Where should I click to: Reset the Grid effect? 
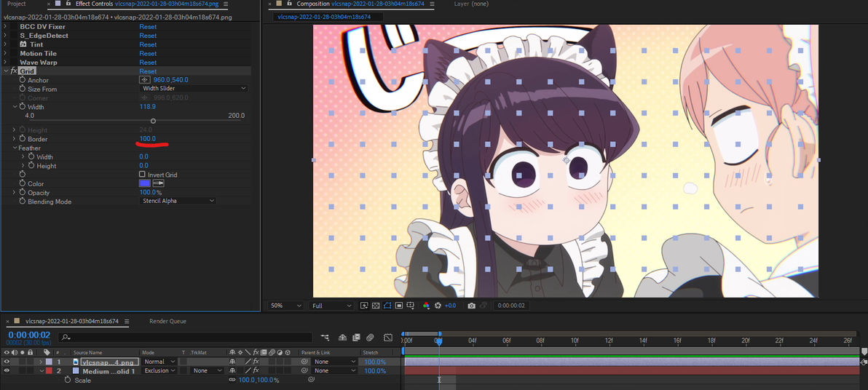[x=148, y=71]
